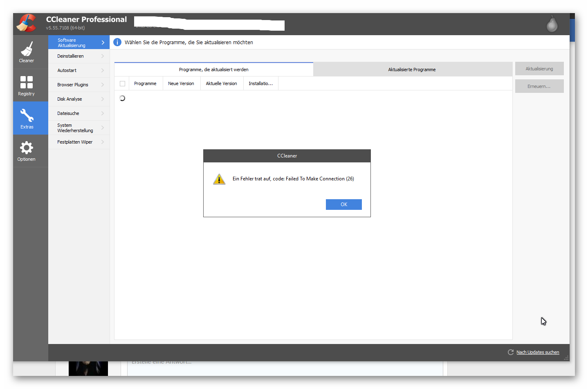Open the Optionen gear icon

point(27,148)
